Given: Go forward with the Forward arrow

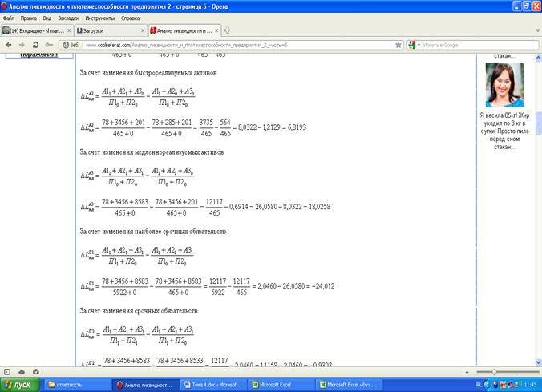Looking at the screenshot, I should 22,45.
